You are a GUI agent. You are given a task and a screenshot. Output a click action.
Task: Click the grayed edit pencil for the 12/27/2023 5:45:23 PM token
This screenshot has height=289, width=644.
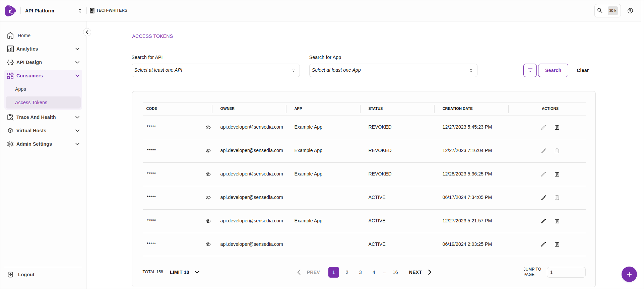tap(543, 127)
